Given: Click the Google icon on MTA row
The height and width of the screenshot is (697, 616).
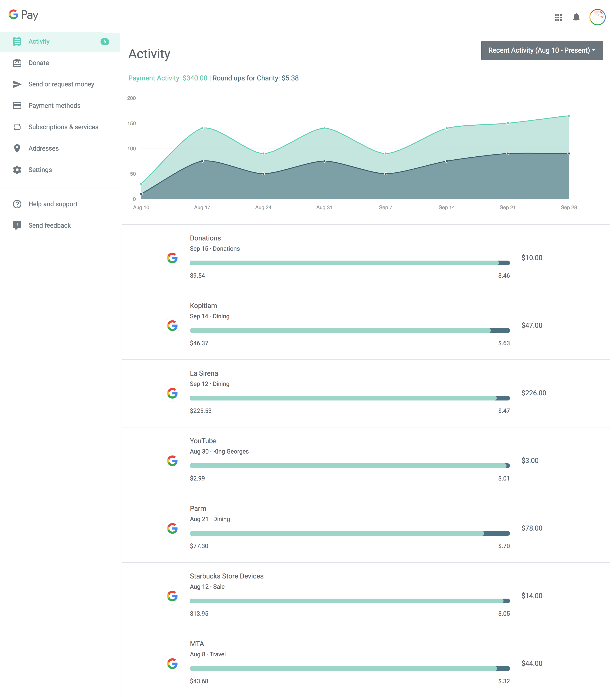Looking at the screenshot, I should coord(172,663).
